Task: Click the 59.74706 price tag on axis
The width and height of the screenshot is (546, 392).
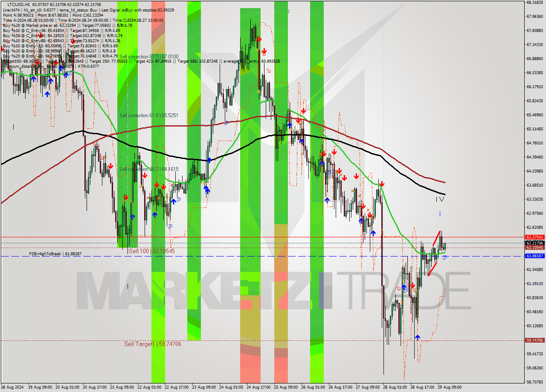Action: point(534,340)
